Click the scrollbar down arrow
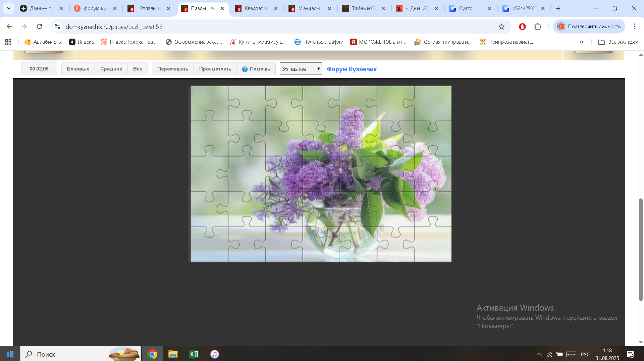Viewport: 644px width, 361px height. coord(641,342)
